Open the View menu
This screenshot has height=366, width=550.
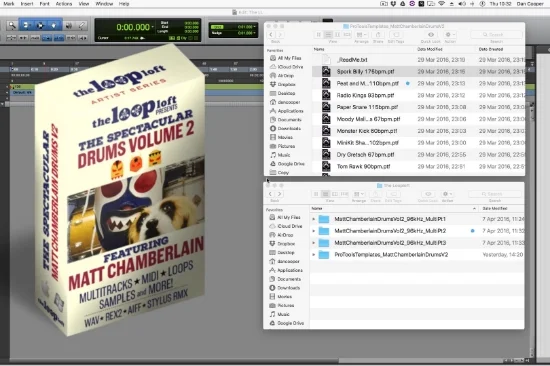coord(84,4)
